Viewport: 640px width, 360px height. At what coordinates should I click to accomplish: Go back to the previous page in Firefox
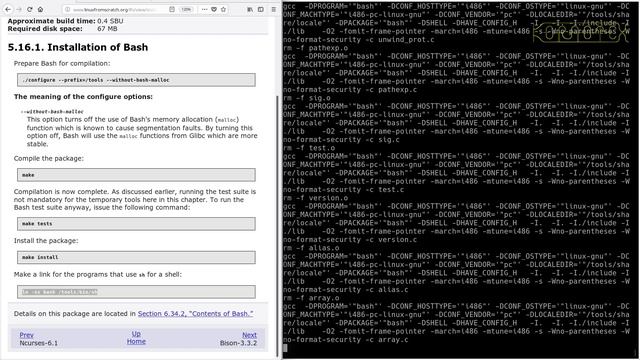point(8,9)
